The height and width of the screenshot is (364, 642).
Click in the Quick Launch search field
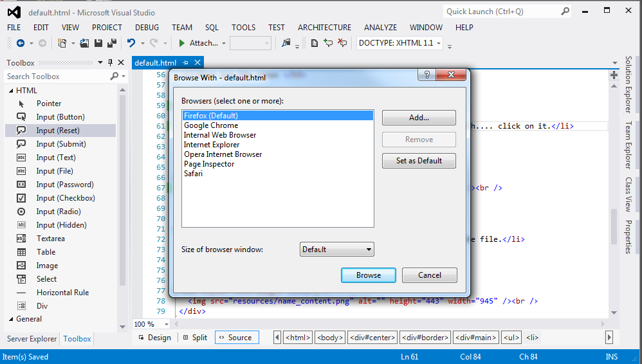[x=500, y=12]
